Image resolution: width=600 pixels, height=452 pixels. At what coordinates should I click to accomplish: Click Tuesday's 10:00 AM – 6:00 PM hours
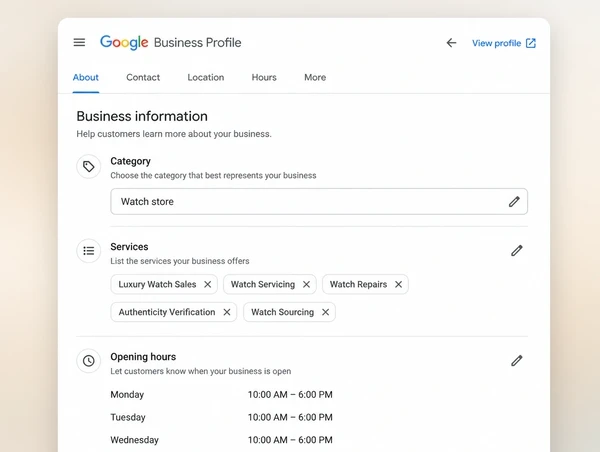pyautogui.click(x=290, y=417)
